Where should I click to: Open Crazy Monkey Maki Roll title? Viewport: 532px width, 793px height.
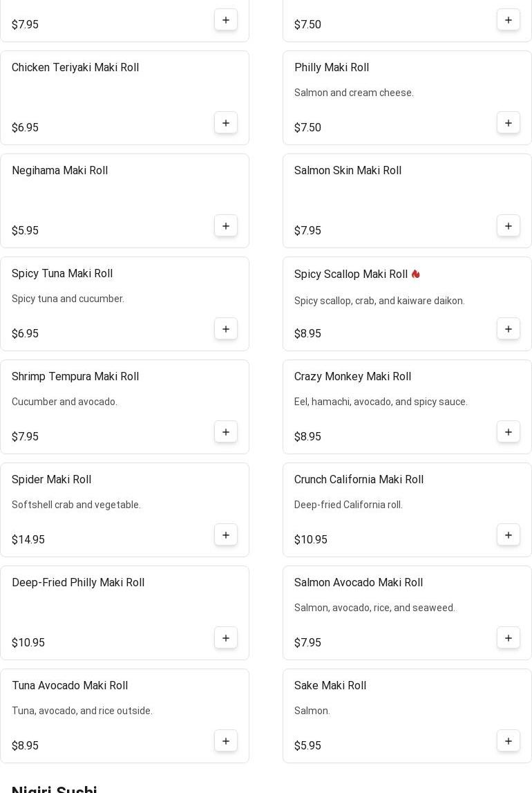352,377
